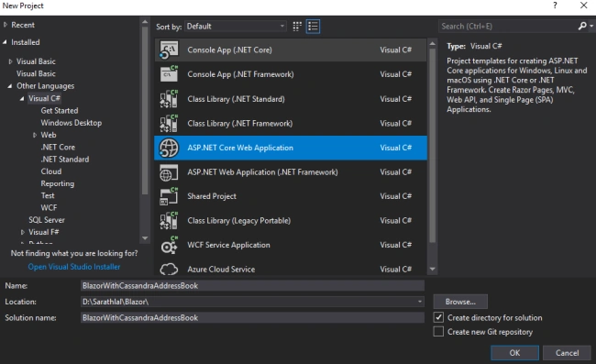Click the Browse... button
596x364 pixels.
point(460,302)
